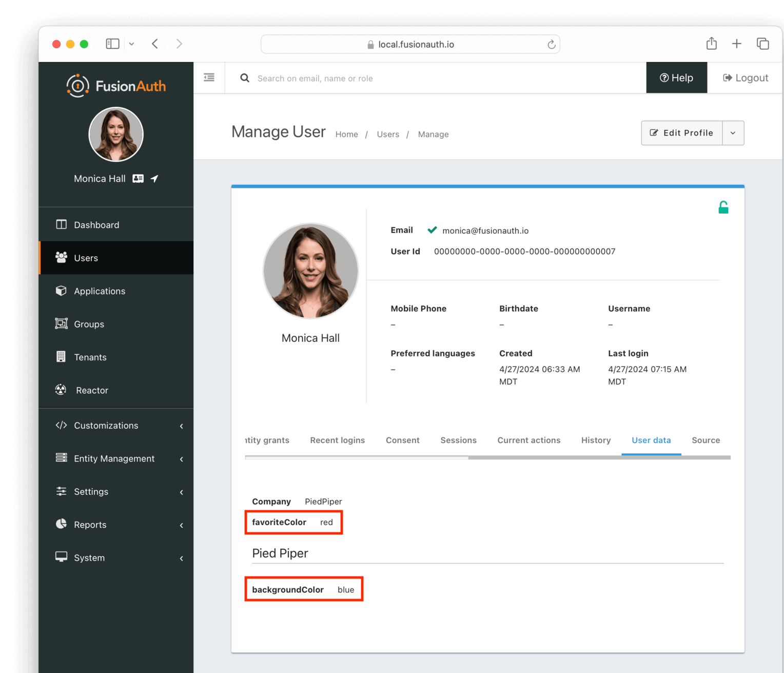The height and width of the screenshot is (673, 784).
Task: Toggle the Users item in the sidebar
Action: coord(85,258)
